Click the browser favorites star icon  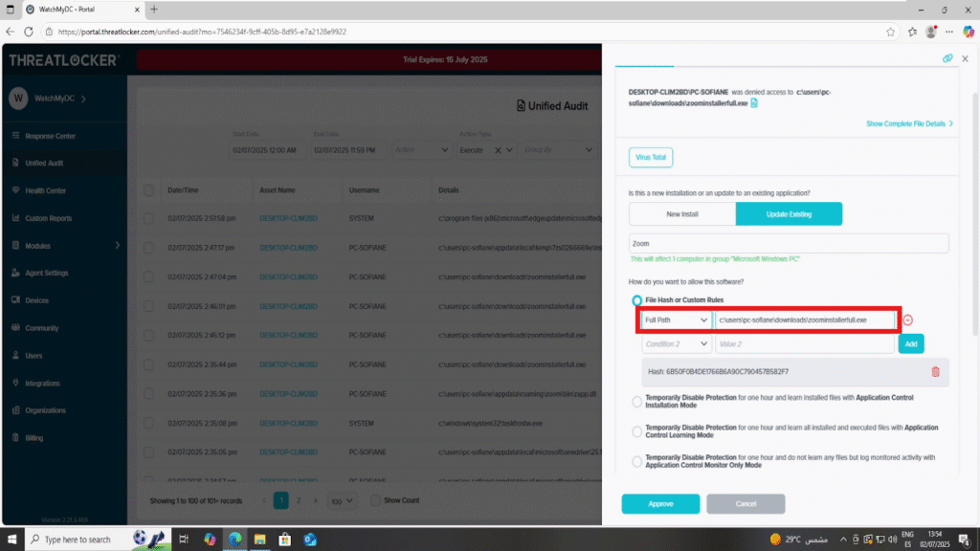pyautogui.click(x=890, y=32)
